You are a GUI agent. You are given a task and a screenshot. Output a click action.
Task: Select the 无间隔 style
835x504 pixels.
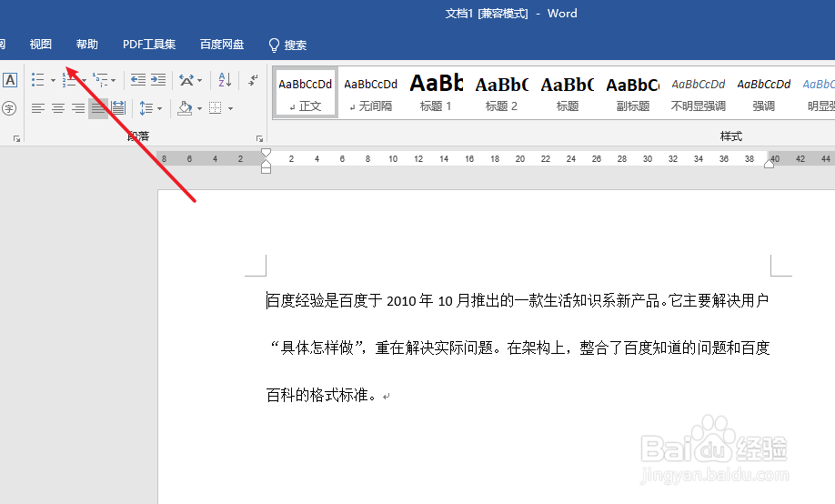[x=370, y=92]
